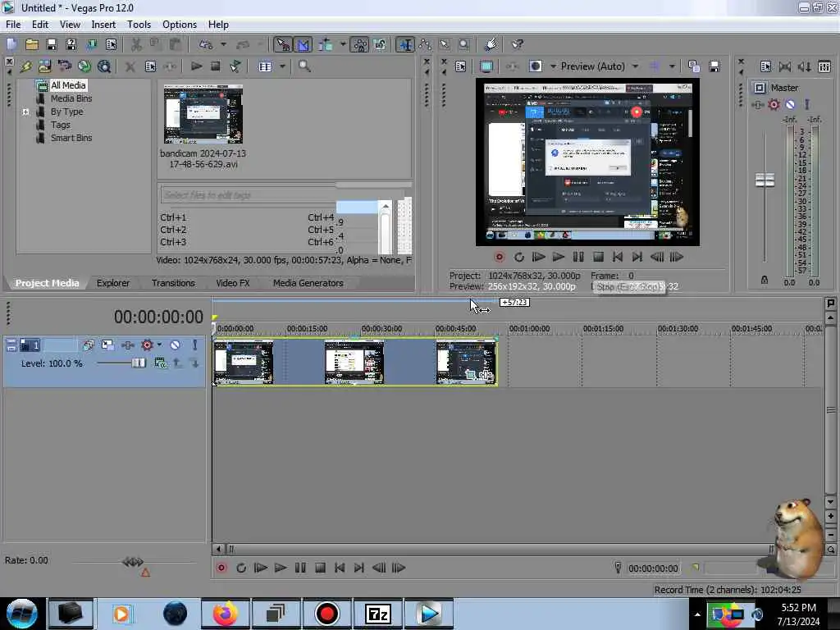Click Start Preview play icon in Project Media
Viewport: 840px width, 630px height.
point(196,66)
